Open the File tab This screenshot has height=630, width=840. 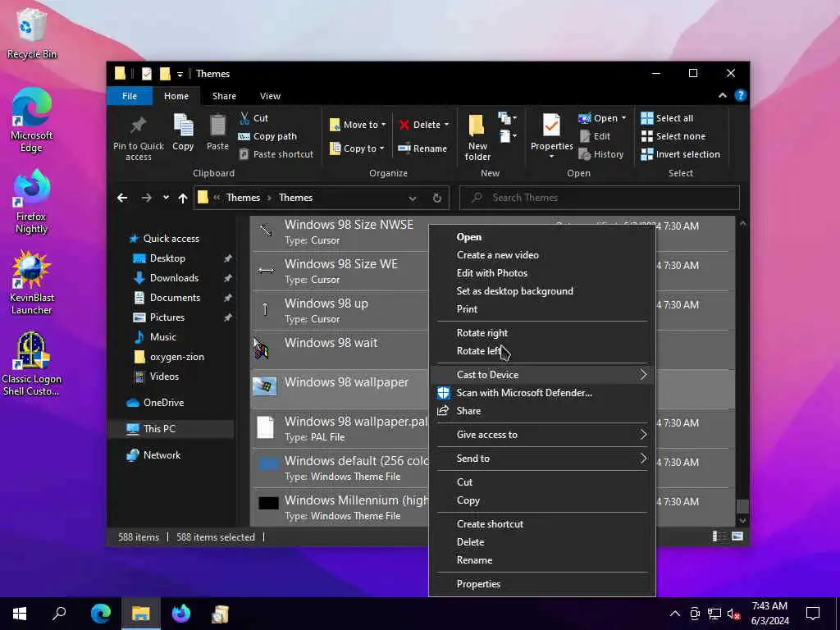coord(129,96)
